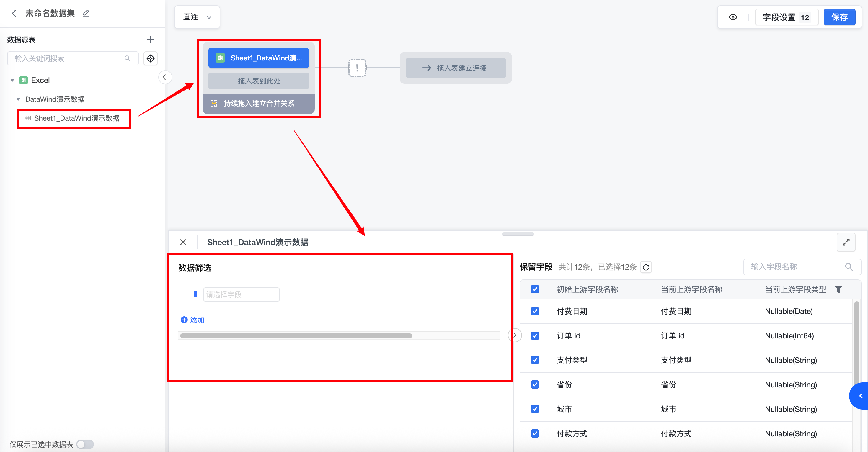Toggle 仅展示已选中数据表 switch

pos(85,444)
